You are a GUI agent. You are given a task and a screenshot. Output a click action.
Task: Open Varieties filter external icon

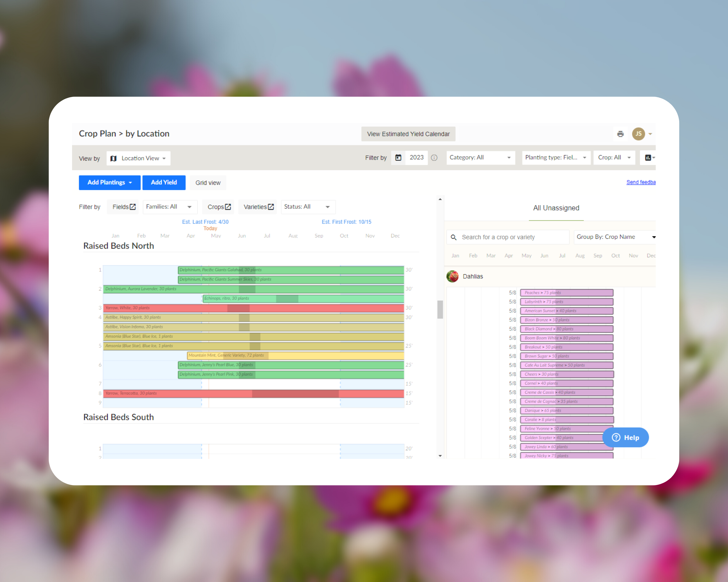pos(271,207)
